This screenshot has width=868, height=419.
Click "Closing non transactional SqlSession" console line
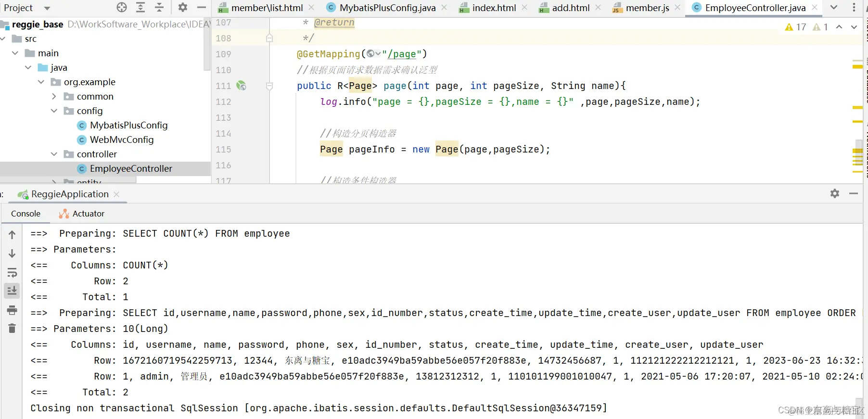click(319, 408)
